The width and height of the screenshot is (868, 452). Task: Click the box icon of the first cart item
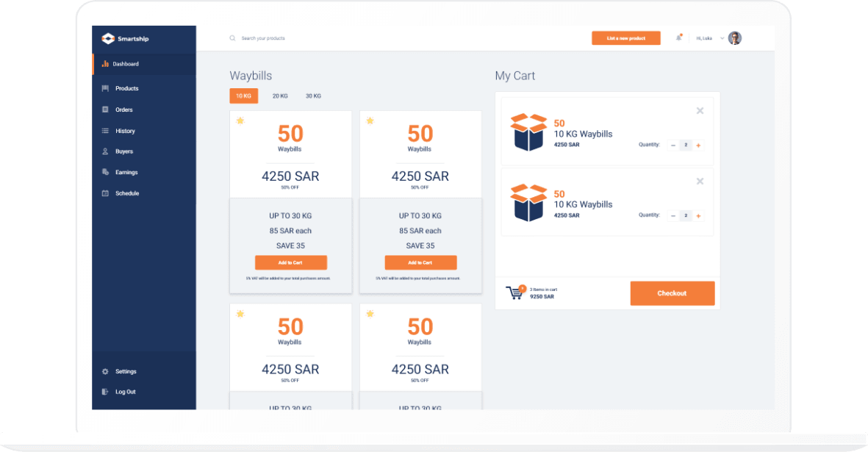(528, 132)
